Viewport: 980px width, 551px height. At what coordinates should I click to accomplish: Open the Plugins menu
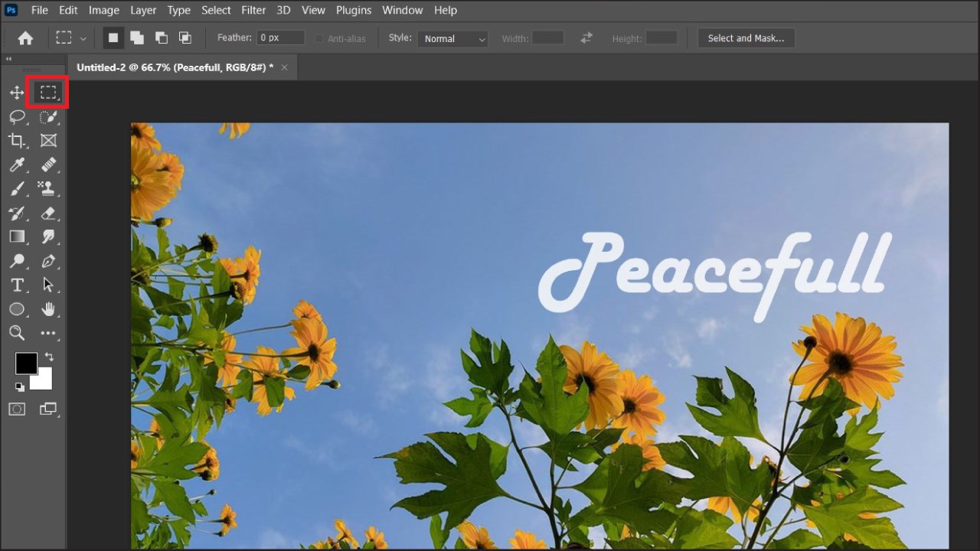tap(354, 10)
